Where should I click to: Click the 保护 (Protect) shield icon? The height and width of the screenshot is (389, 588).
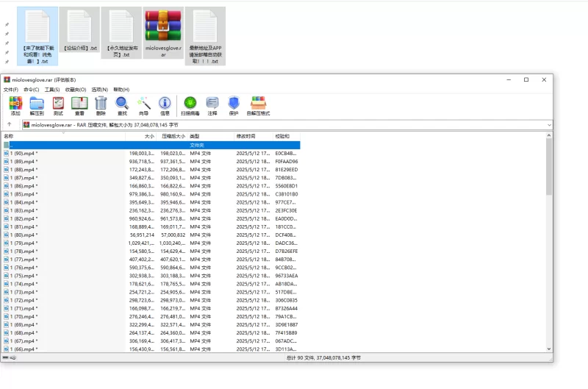point(234,104)
